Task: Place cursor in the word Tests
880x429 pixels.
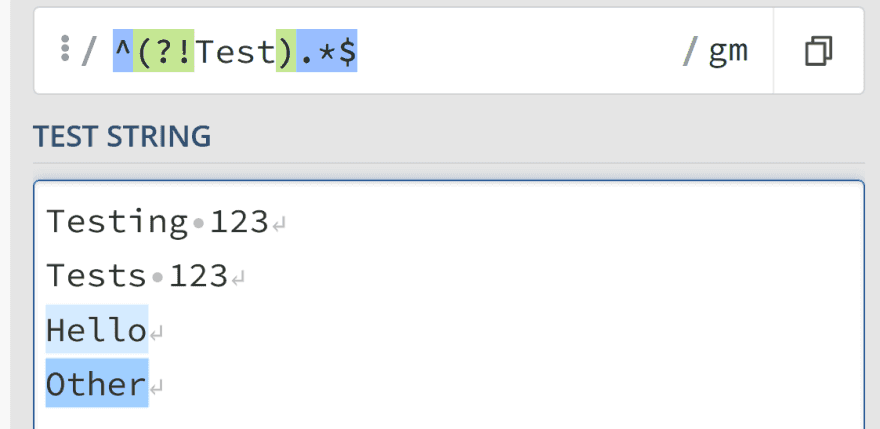Action: tap(96, 276)
